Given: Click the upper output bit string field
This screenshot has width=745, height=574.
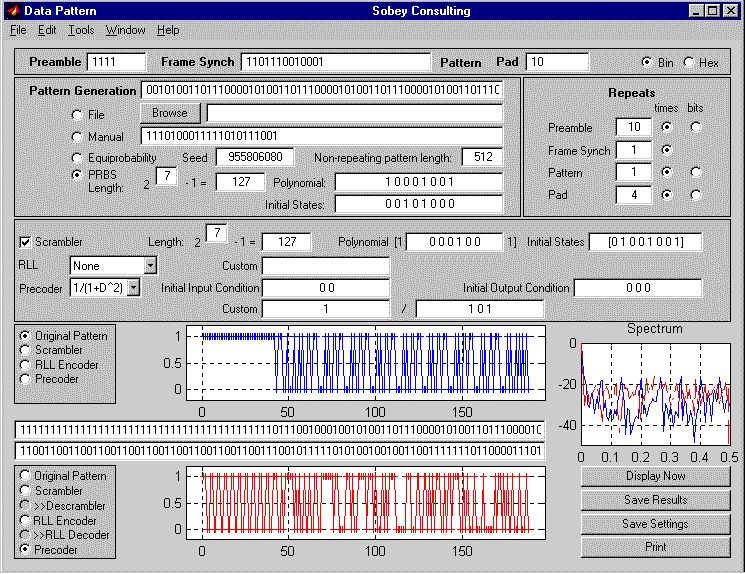Looking at the screenshot, I should [x=280, y=430].
